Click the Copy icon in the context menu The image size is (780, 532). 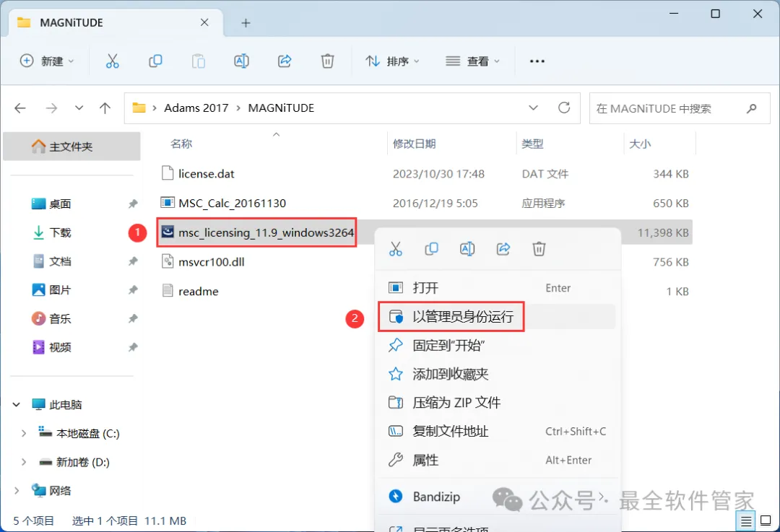(431, 248)
